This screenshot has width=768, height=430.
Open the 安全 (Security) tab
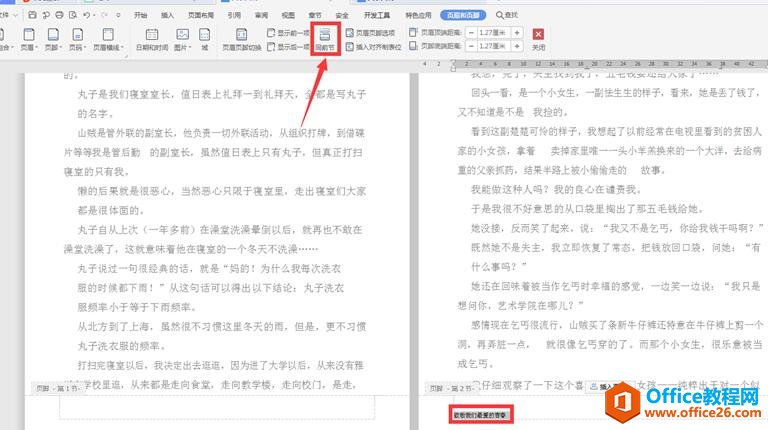pyautogui.click(x=342, y=15)
